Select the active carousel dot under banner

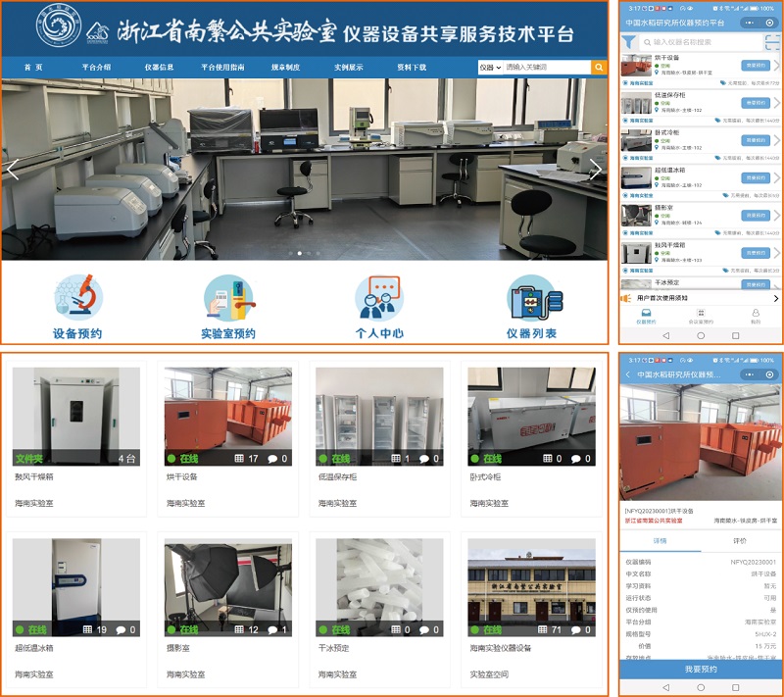[300, 254]
